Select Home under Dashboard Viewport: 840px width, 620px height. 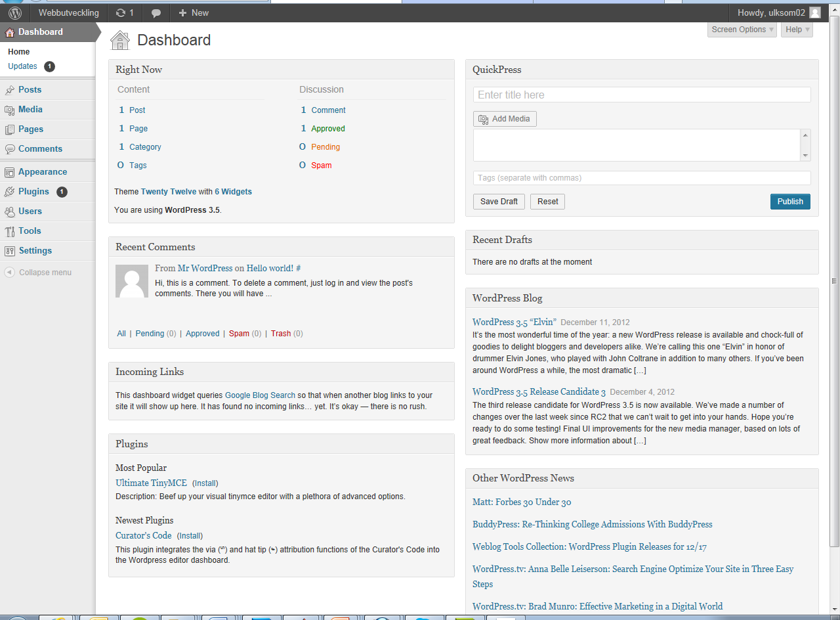18,52
